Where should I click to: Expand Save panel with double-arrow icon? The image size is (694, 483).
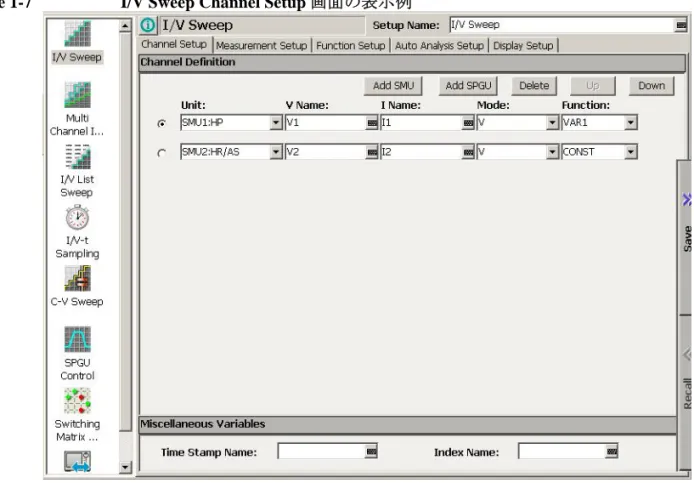tap(686, 200)
